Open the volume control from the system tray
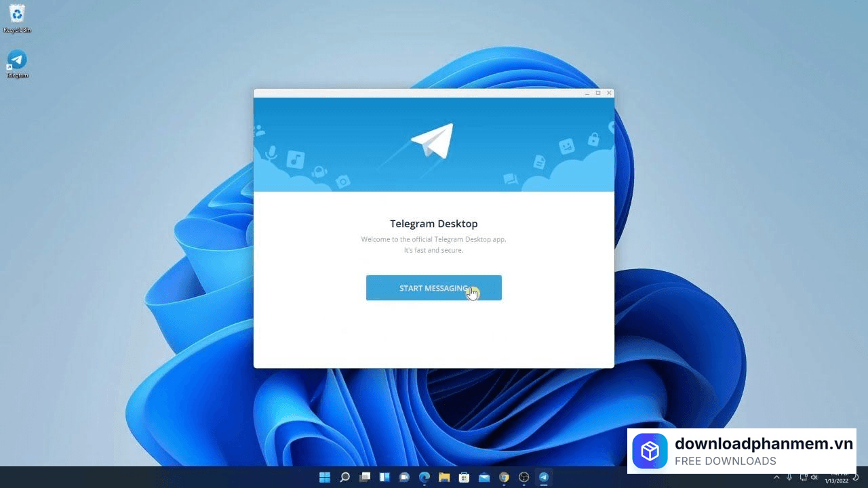The image size is (868, 488). [x=814, y=478]
